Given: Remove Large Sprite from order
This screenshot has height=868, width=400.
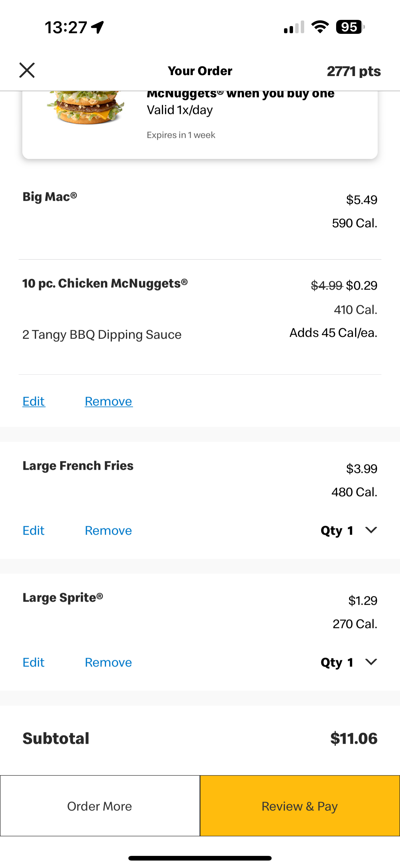Looking at the screenshot, I should pos(108,662).
